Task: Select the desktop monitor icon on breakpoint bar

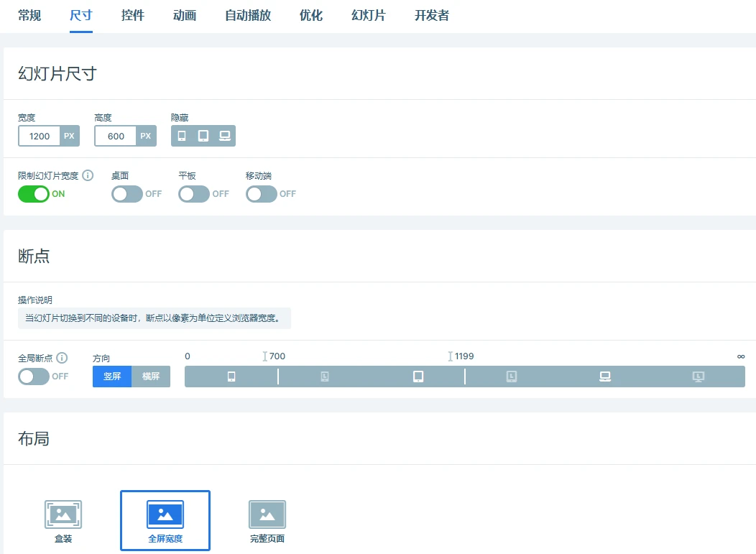Action: click(604, 377)
